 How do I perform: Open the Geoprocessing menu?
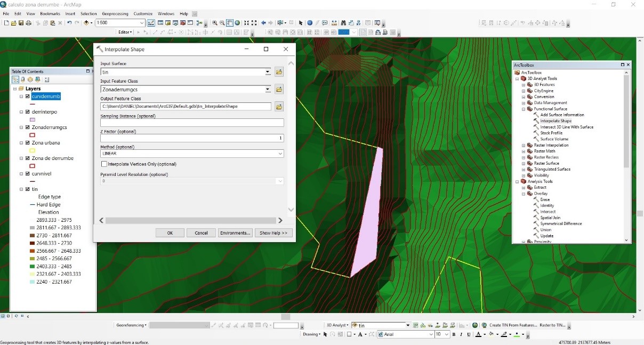click(x=115, y=13)
